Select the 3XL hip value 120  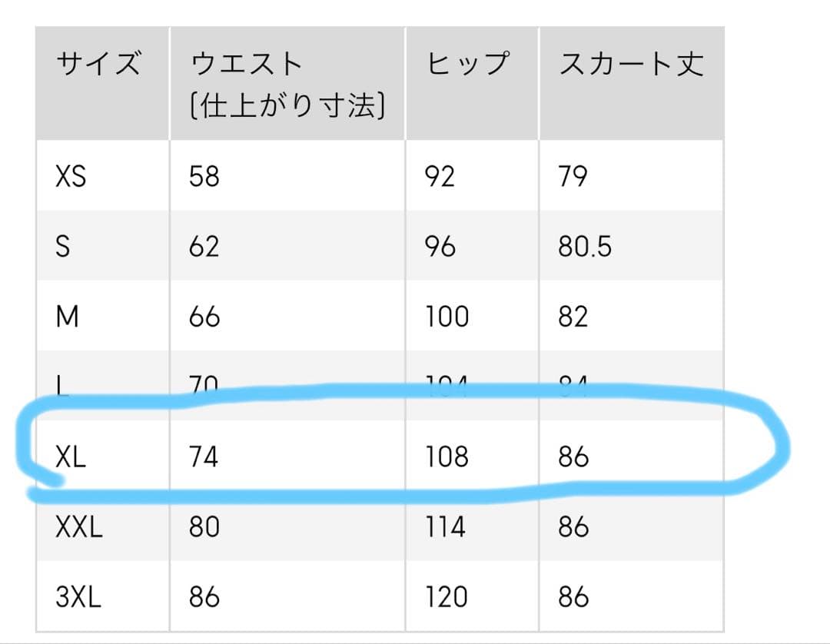click(x=447, y=597)
